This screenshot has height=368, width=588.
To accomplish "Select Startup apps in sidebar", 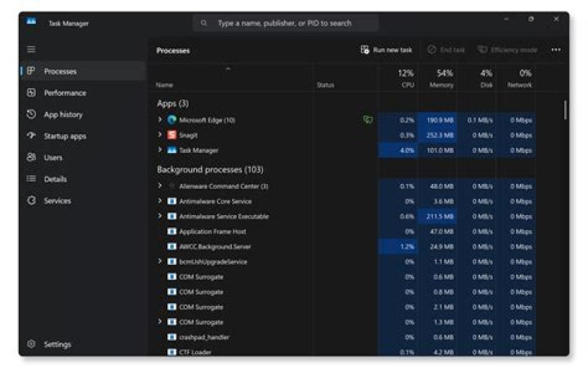I will pyautogui.click(x=65, y=136).
